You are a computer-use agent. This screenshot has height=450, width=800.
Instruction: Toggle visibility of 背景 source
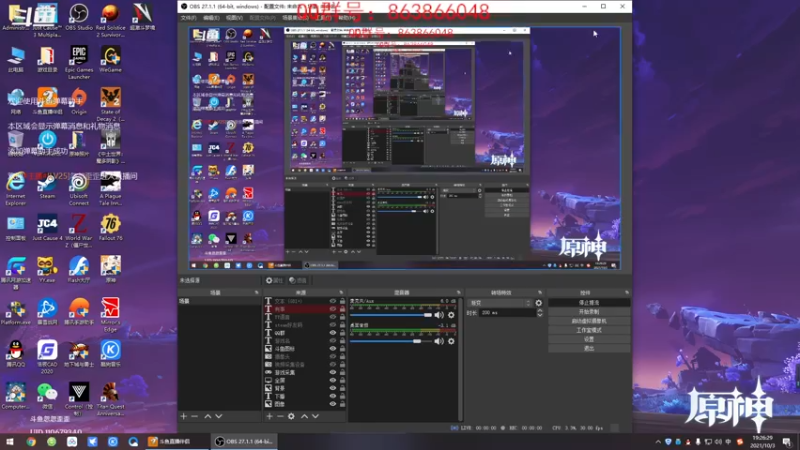(333, 388)
